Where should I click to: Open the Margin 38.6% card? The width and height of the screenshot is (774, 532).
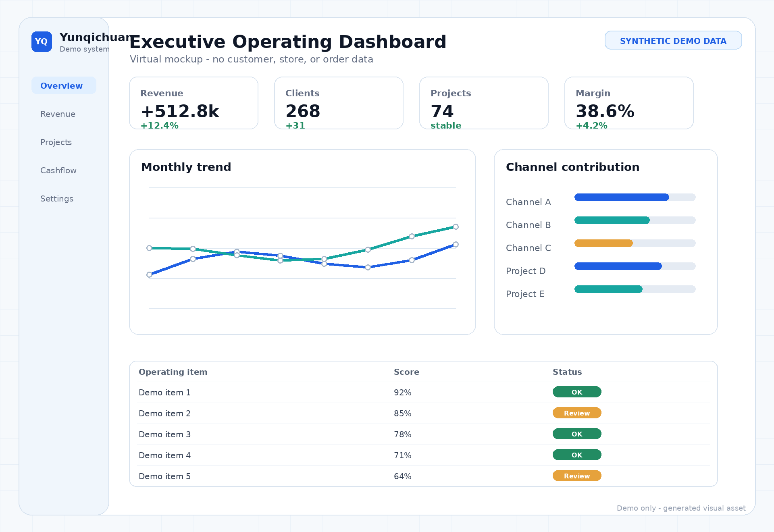click(x=629, y=103)
